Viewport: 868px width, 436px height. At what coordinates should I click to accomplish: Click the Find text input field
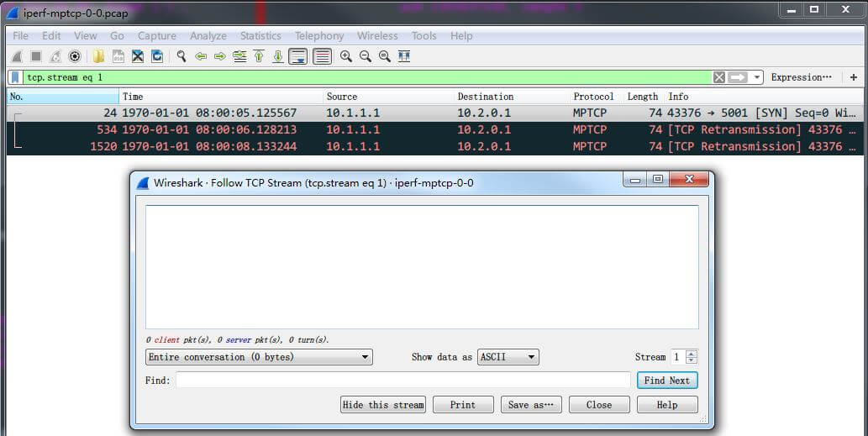point(402,381)
